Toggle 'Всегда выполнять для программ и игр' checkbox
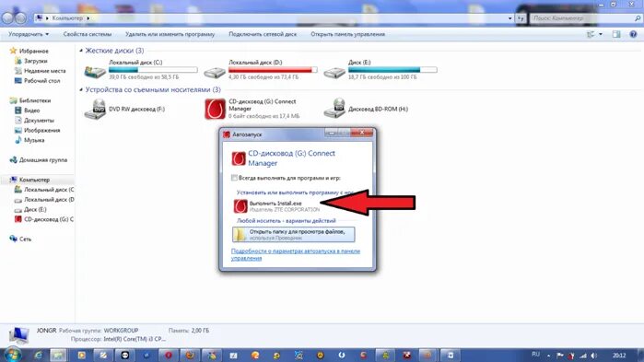The image size is (644, 362). [234, 178]
